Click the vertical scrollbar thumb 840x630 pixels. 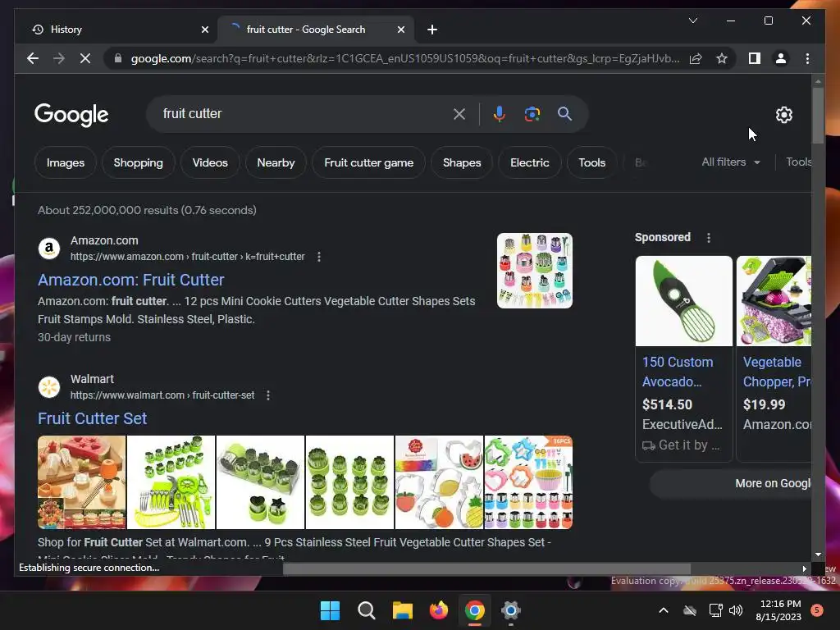point(818,116)
